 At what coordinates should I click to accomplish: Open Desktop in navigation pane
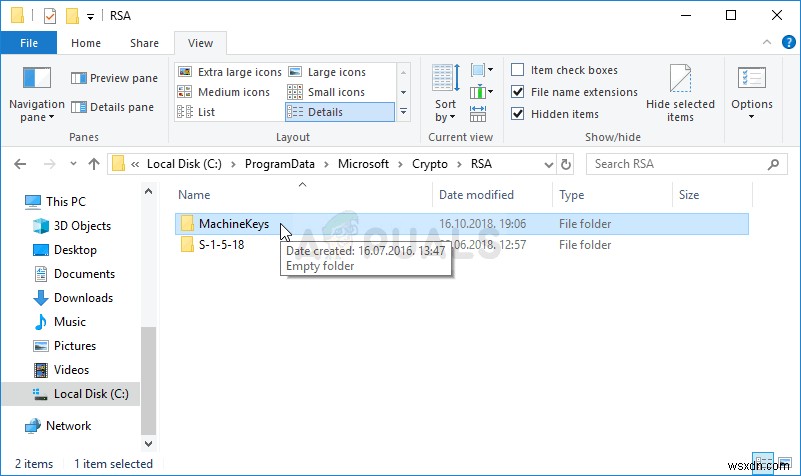(x=64, y=250)
